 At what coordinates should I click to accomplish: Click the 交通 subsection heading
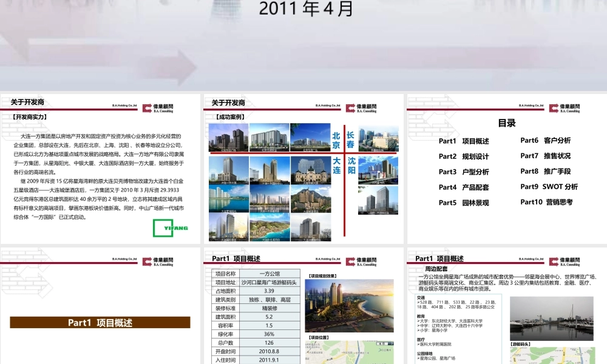tap(421, 298)
